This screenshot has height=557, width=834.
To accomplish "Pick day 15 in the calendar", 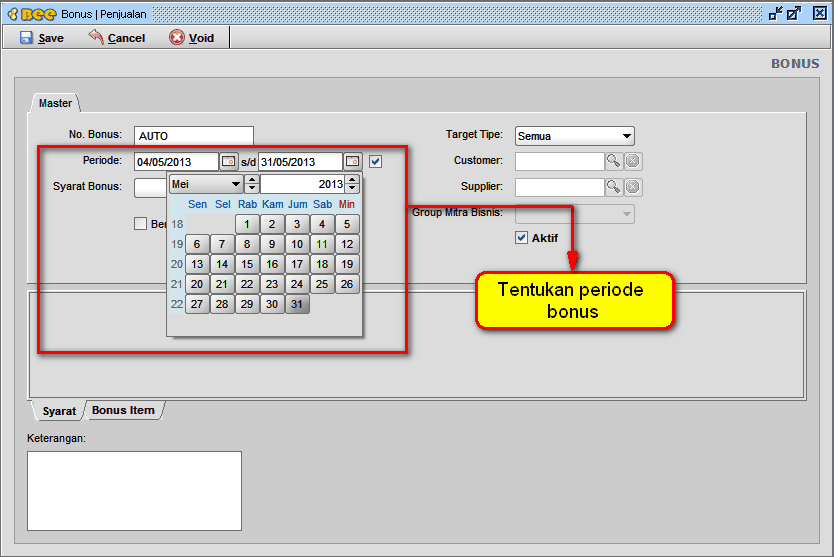I will point(247,264).
